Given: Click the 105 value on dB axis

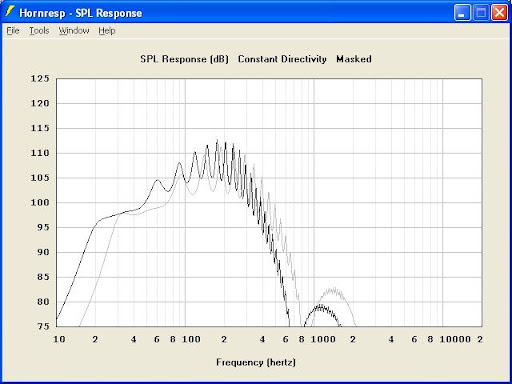Looking at the screenshot, I should point(40,178).
